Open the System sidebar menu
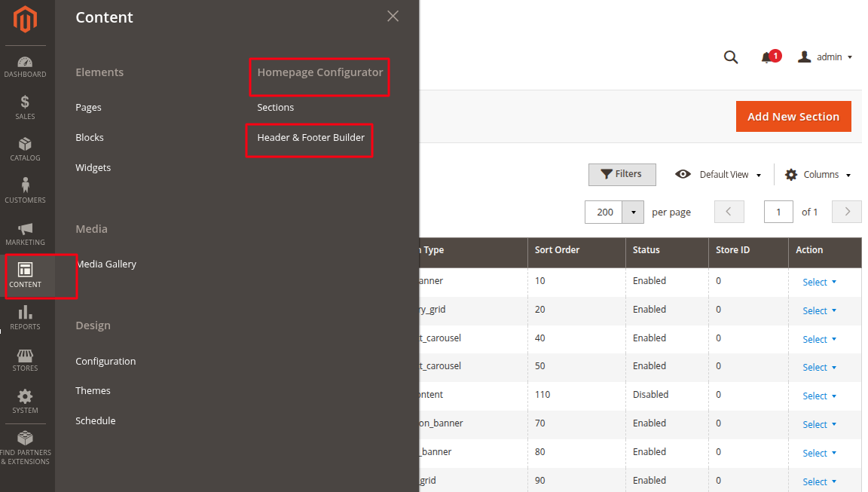 coord(25,402)
